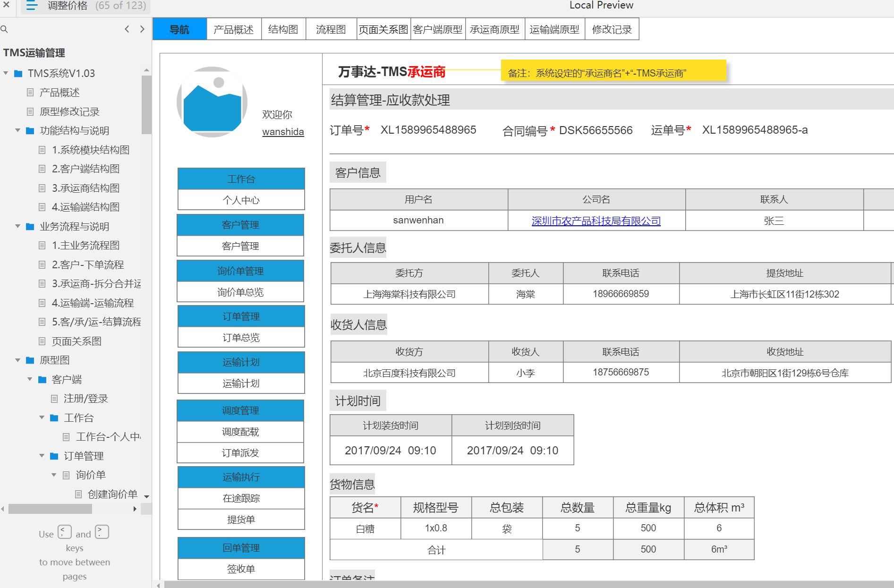Open 订单派发 in the navigation menu
894x588 pixels.
click(240, 453)
